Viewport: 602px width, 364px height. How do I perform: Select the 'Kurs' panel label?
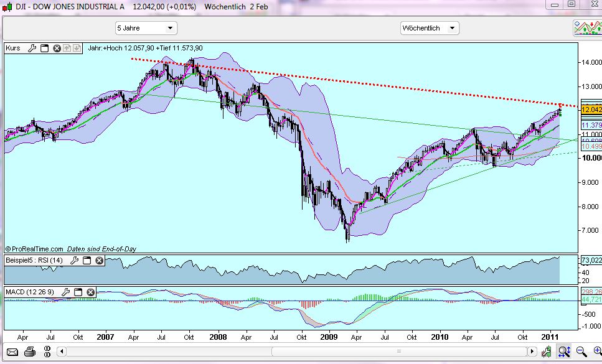point(14,48)
